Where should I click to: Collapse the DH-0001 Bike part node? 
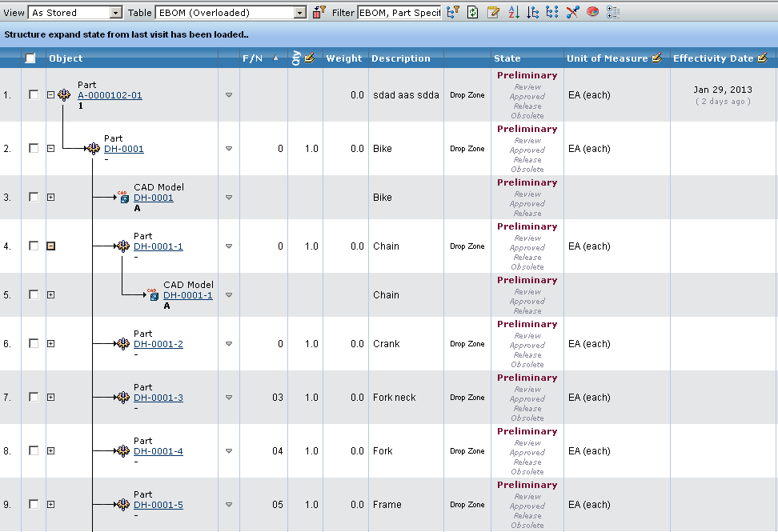tap(51, 148)
